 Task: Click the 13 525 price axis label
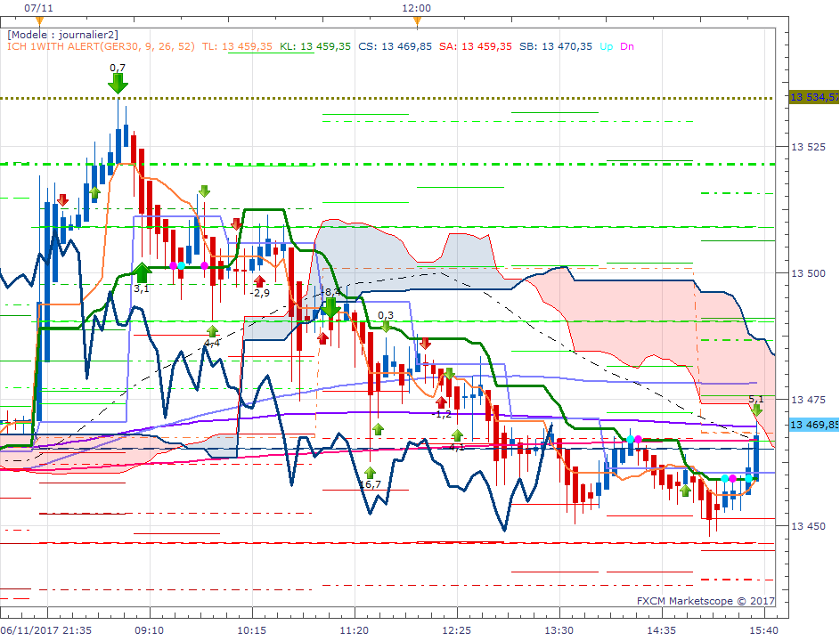[x=808, y=147]
